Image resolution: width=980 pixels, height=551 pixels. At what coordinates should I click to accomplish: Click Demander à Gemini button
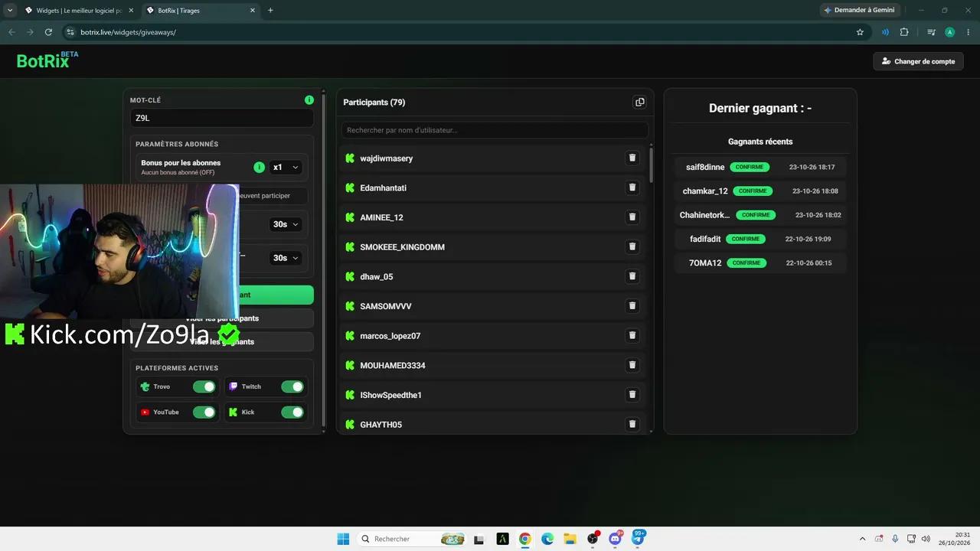coord(859,10)
